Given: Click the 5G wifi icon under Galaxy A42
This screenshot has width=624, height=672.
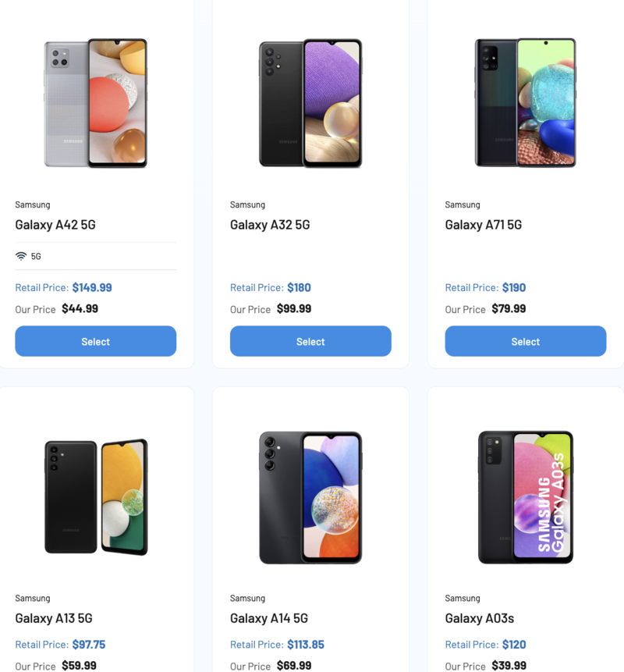Looking at the screenshot, I should 21,256.
